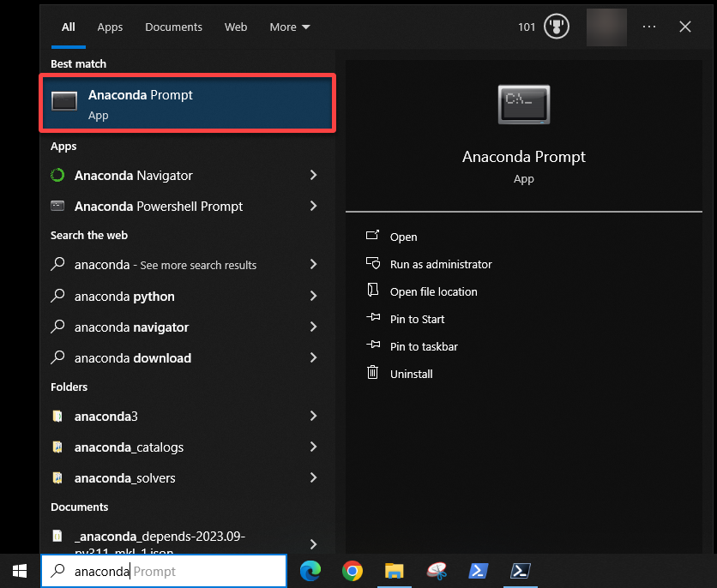Click the Anaconda Prompt title in preview pane

(523, 157)
